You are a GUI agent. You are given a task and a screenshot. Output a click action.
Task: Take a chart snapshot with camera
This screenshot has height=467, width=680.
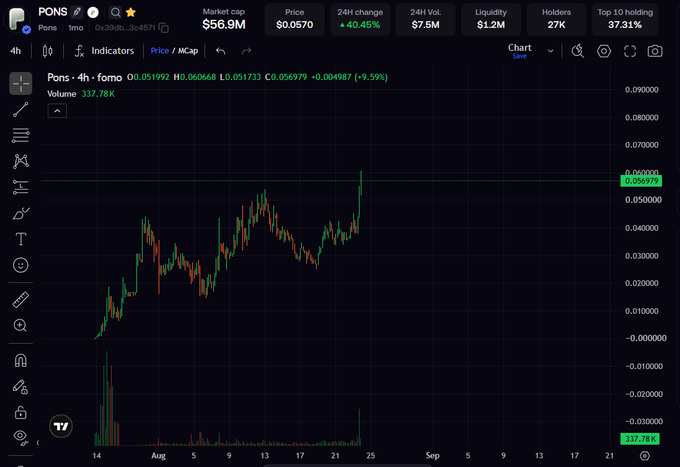coord(655,51)
